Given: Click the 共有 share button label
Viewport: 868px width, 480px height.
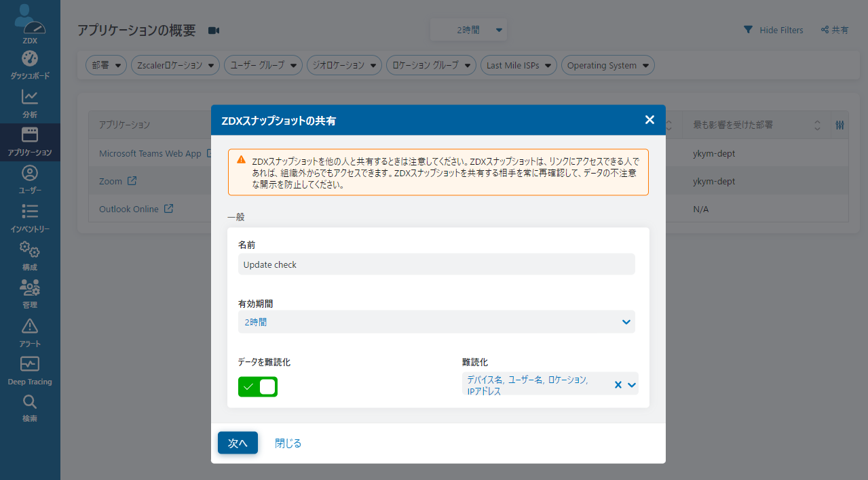Looking at the screenshot, I should click(x=840, y=30).
